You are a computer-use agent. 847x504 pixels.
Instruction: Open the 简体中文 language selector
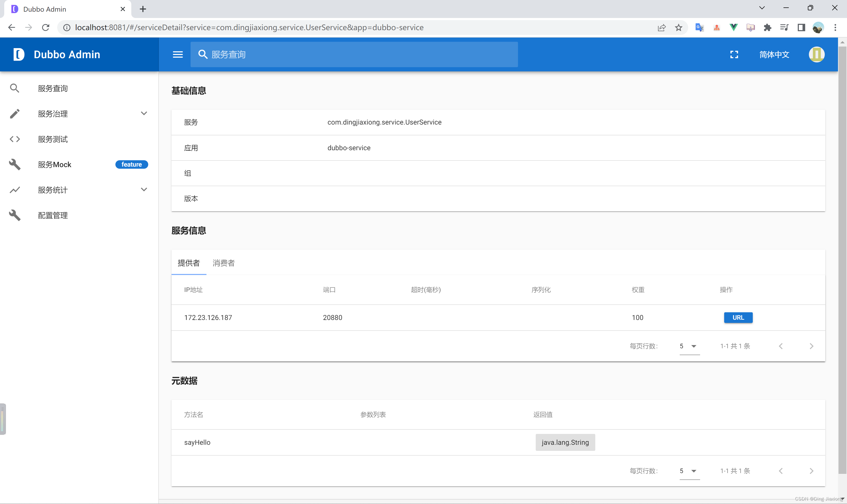point(774,54)
